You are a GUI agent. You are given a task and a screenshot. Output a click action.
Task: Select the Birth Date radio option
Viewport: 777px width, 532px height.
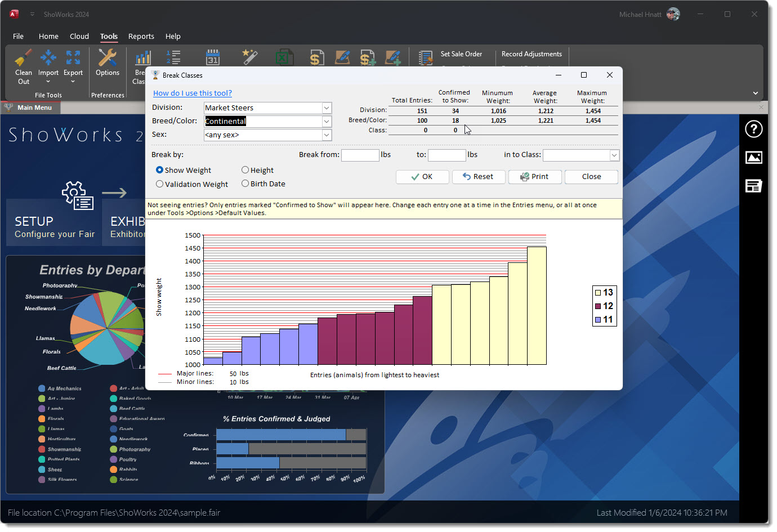pos(245,184)
